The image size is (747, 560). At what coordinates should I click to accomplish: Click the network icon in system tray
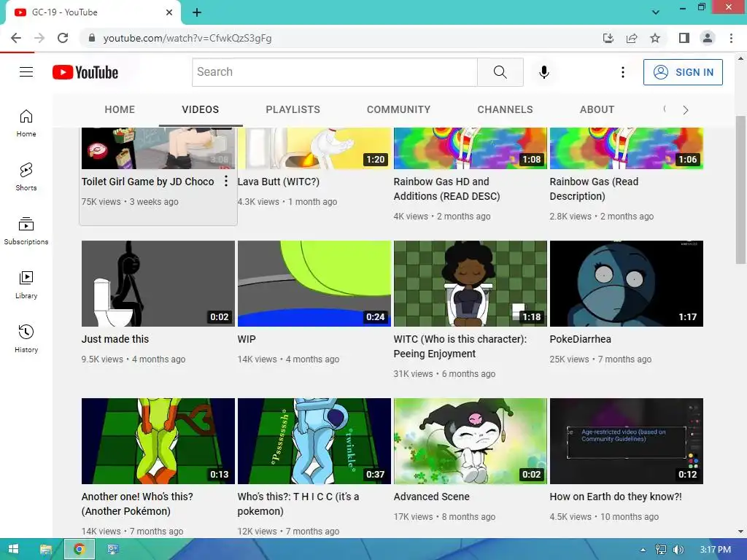(x=661, y=550)
